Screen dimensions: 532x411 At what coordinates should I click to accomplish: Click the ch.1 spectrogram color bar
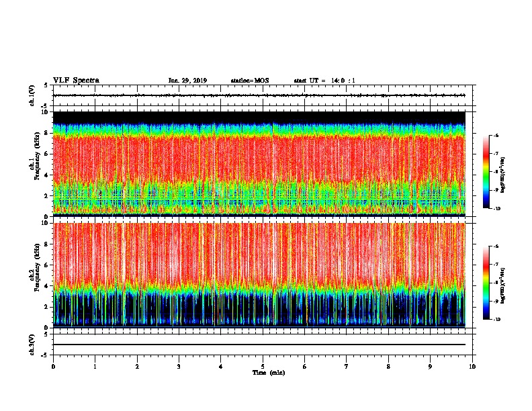click(486, 172)
